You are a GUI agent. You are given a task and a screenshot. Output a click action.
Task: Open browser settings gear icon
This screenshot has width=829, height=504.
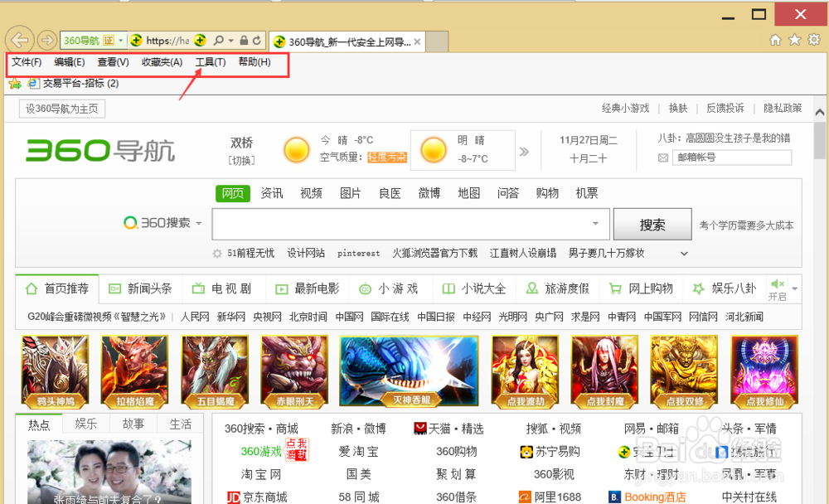click(814, 40)
